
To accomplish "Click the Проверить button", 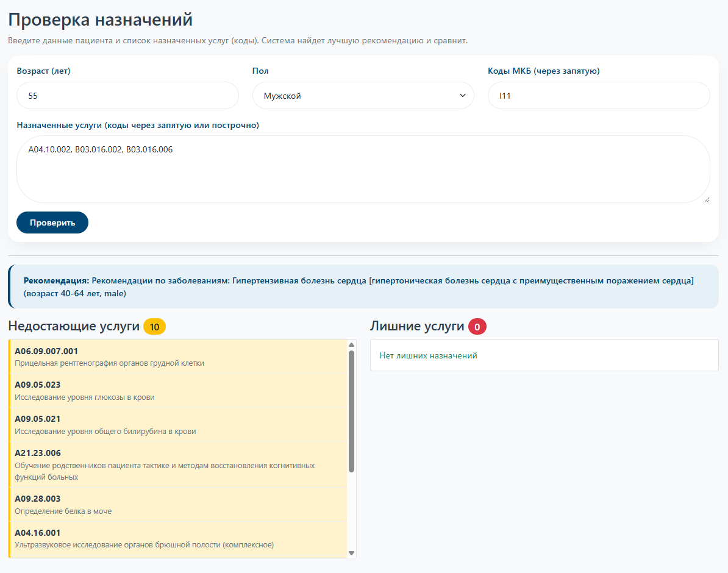I will click(52, 222).
